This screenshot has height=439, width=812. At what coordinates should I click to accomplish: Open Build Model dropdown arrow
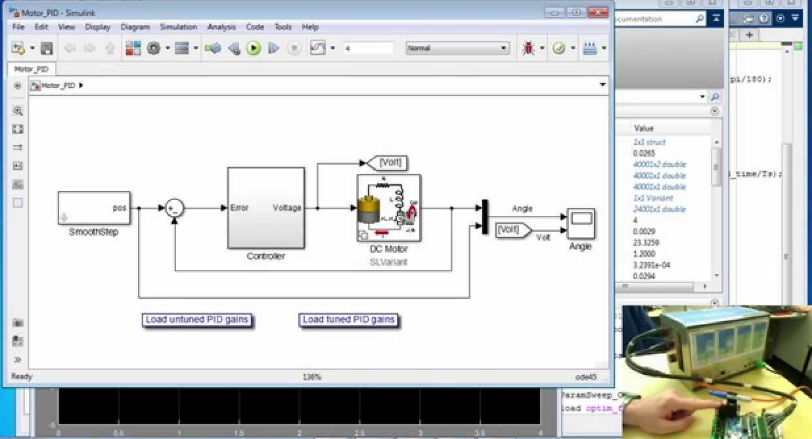[604, 48]
